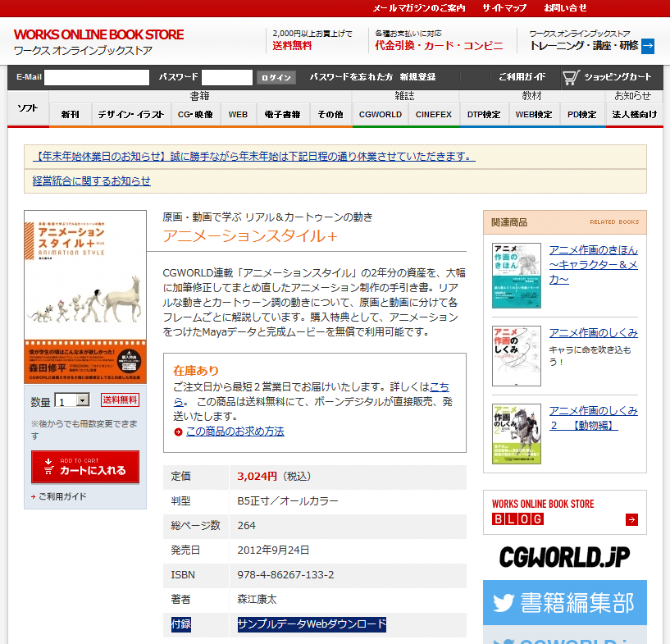Select the WEB books tab
This screenshot has width=670, height=644.
click(238, 115)
